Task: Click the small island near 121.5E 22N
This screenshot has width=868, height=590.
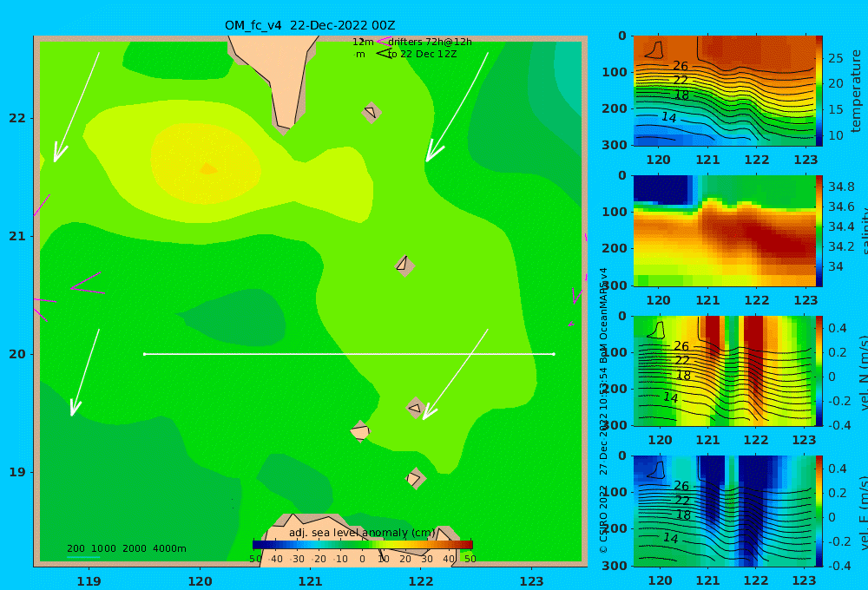Action: coord(371,113)
